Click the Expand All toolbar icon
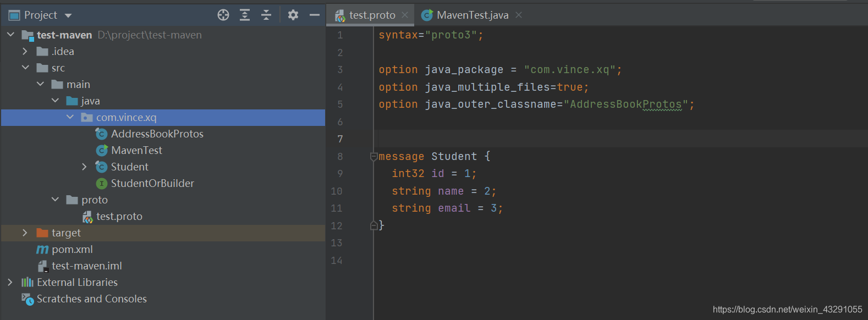The height and width of the screenshot is (320, 868). 245,15
